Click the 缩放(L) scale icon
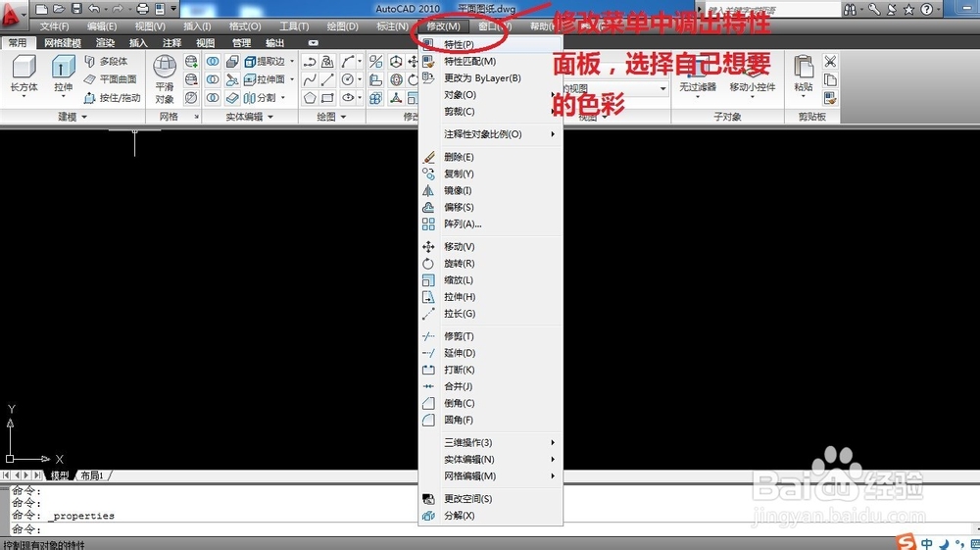This screenshot has width=980, height=550. coord(428,280)
